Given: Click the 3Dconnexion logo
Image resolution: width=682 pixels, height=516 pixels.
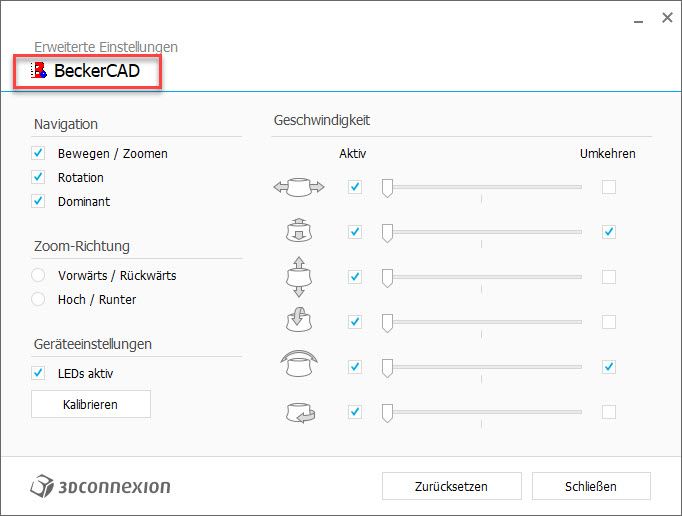Looking at the screenshot, I should coord(100,486).
